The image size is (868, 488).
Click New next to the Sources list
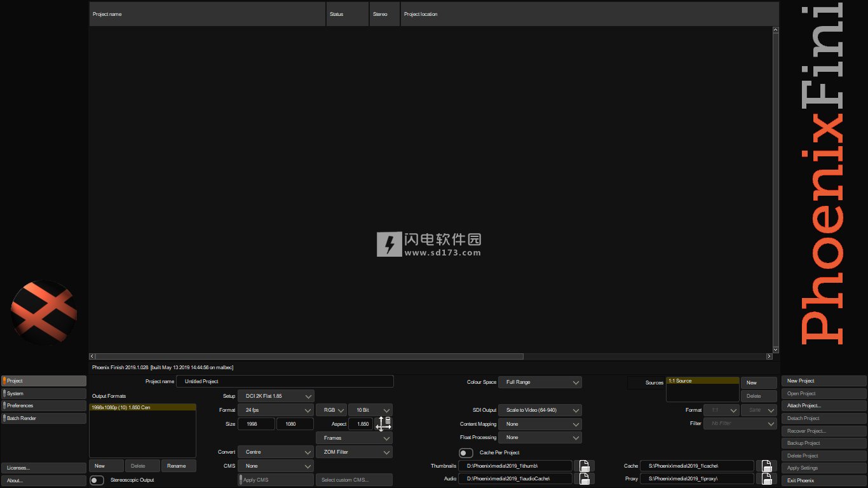pos(759,383)
